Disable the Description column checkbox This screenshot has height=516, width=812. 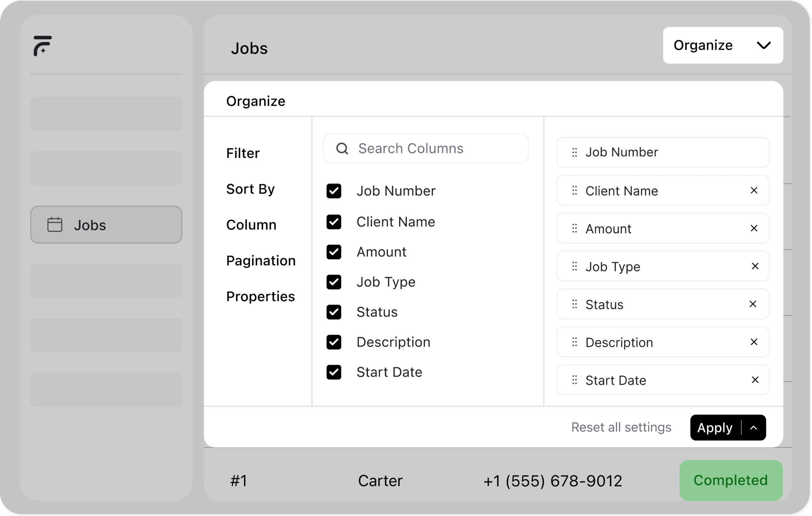tap(333, 342)
